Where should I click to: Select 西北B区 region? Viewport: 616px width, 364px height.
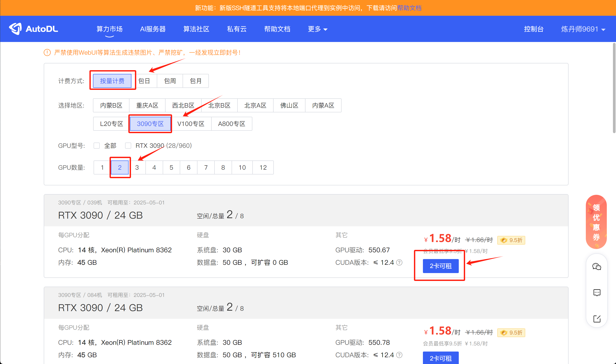183,105
